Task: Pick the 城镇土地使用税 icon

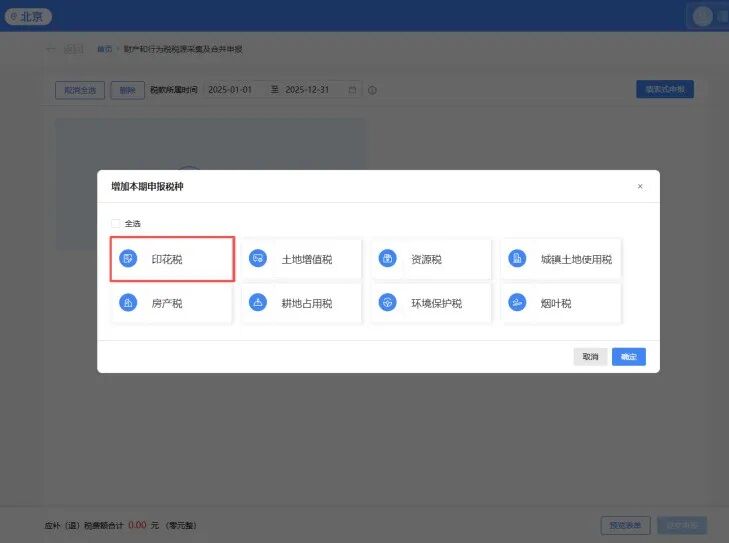Action: 517,260
